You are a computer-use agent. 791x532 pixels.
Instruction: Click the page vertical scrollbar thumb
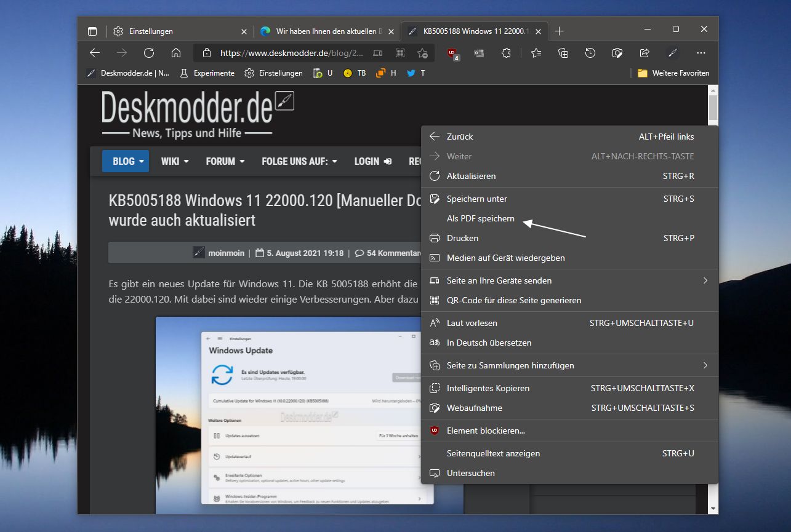coord(713,108)
